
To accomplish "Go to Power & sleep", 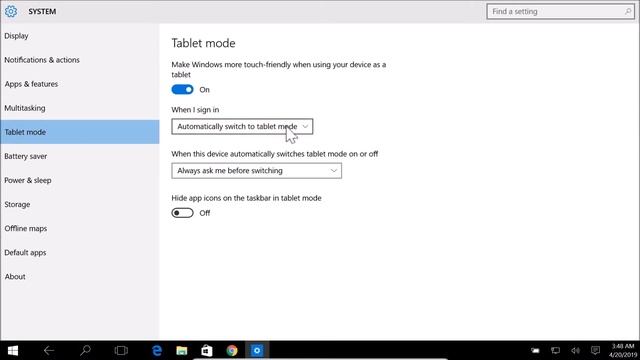I will 80,180.
